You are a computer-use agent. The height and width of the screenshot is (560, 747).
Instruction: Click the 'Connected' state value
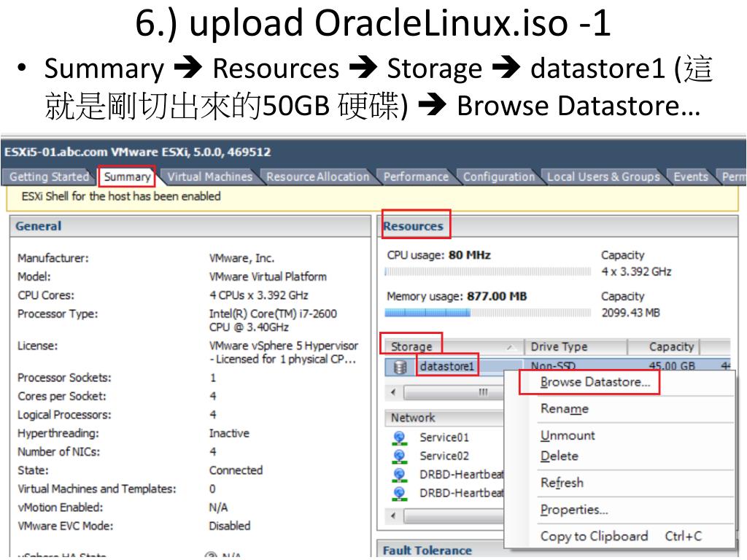tap(236, 470)
